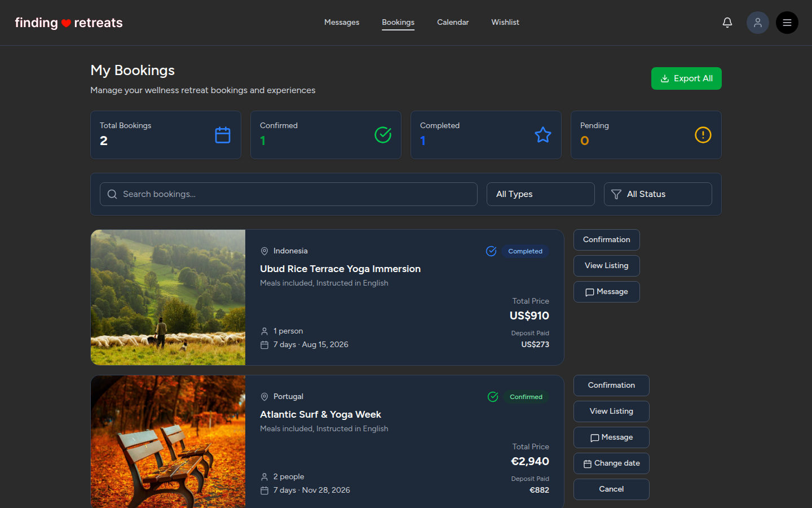Cancel the Atlantic Surf & Yoga booking
Image resolution: width=812 pixels, height=508 pixels.
coord(611,489)
